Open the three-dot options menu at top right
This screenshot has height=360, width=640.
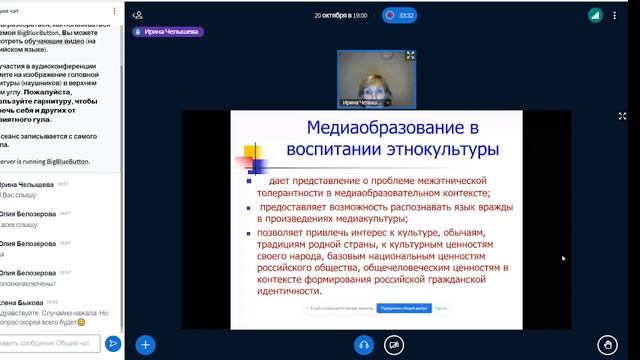pyautogui.click(x=614, y=16)
